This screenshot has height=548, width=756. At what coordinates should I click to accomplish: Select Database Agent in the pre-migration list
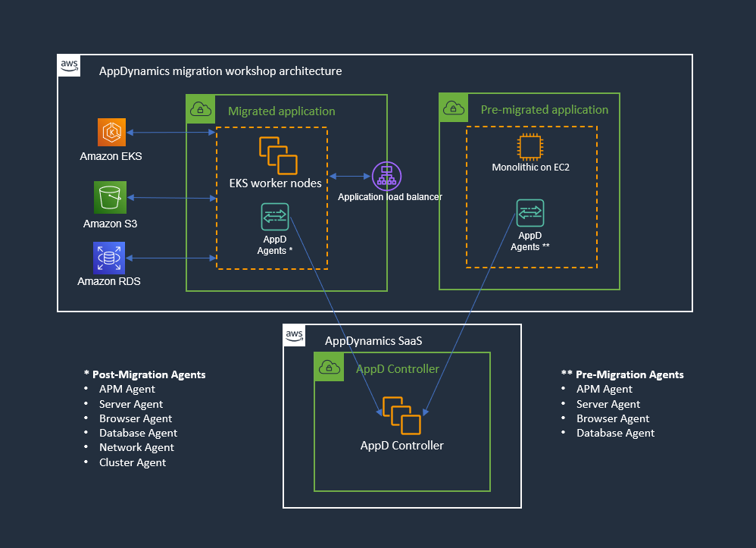pos(615,433)
